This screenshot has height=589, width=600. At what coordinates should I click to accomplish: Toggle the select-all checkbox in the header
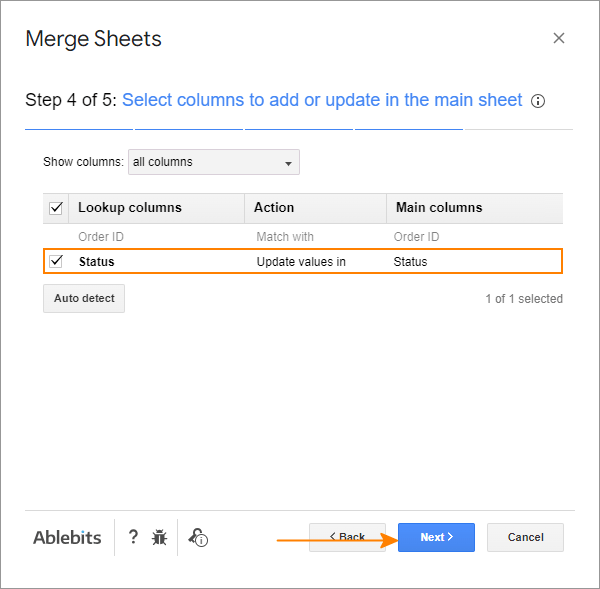click(56, 208)
